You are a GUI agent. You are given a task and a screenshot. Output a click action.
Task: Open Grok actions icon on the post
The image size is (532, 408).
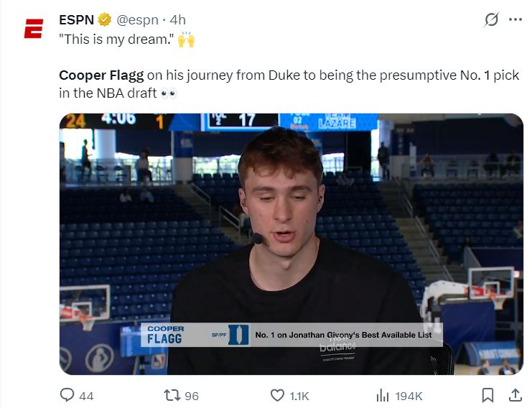click(x=491, y=20)
